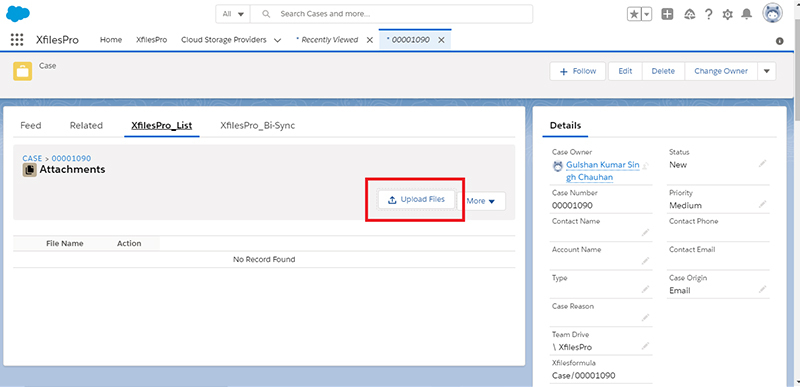Select the XfilesPro_List tab
This screenshot has height=387, width=800.
click(x=162, y=125)
